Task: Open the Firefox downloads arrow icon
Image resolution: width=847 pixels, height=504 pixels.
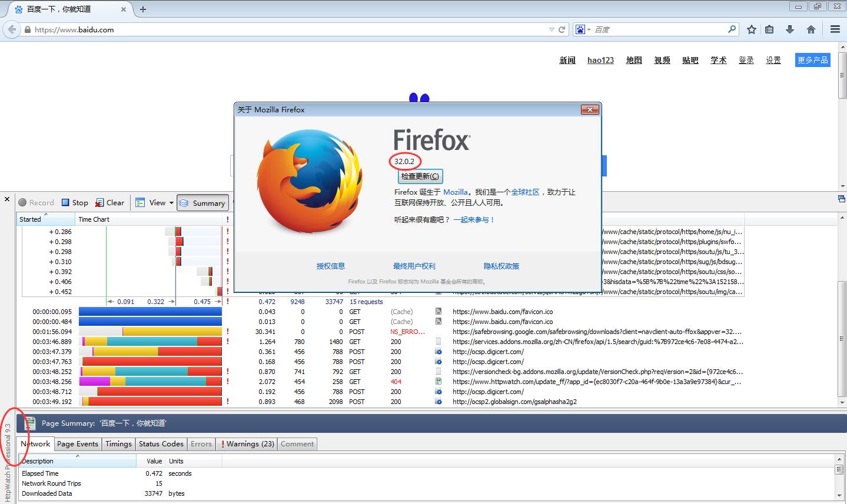Action: (790, 29)
